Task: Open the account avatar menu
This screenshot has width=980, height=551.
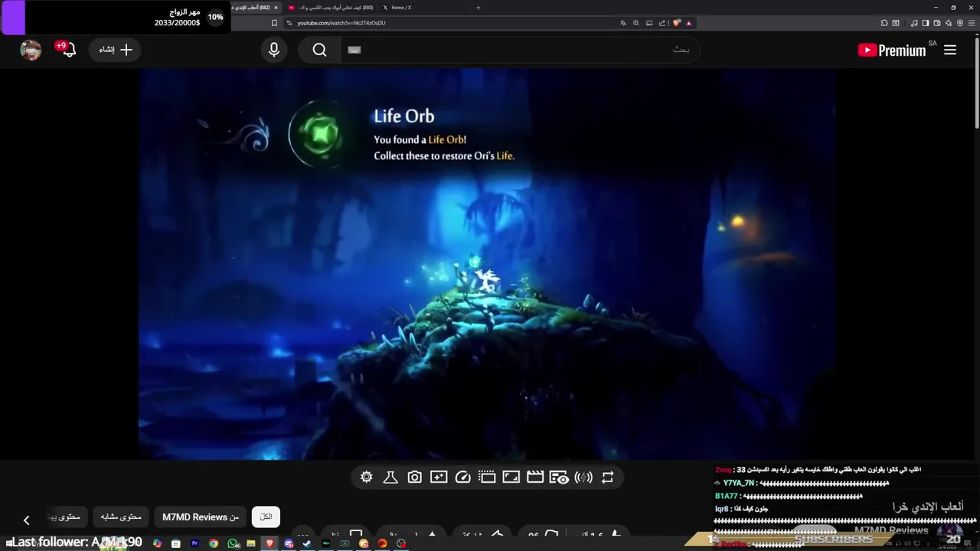Action: click(x=31, y=50)
